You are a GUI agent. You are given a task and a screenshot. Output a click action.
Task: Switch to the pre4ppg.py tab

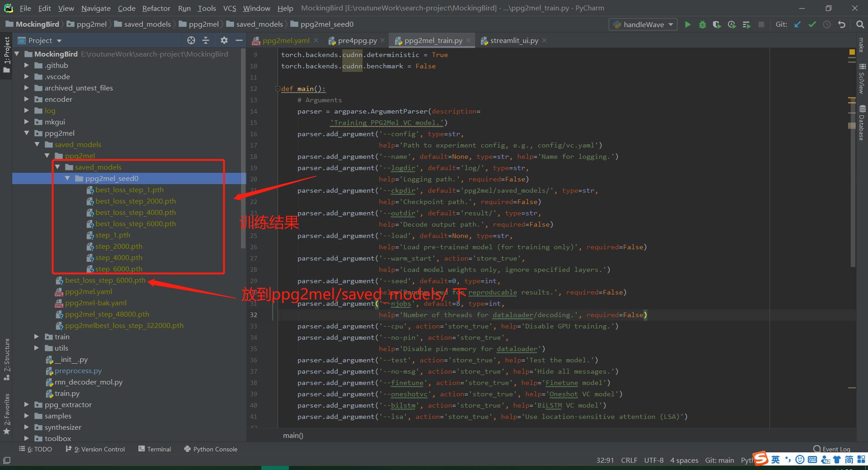pos(357,40)
